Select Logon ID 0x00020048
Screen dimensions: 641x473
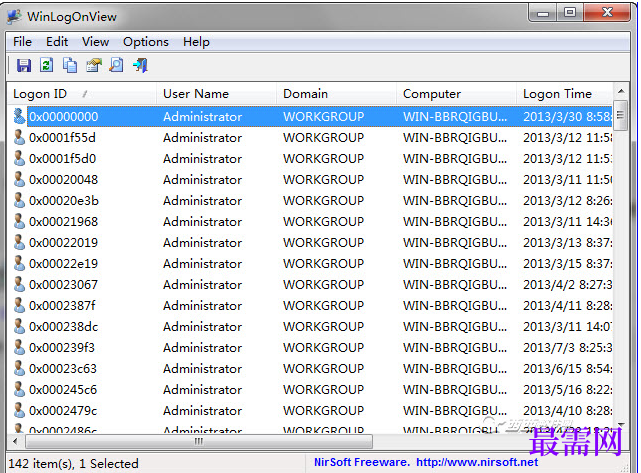click(x=63, y=179)
